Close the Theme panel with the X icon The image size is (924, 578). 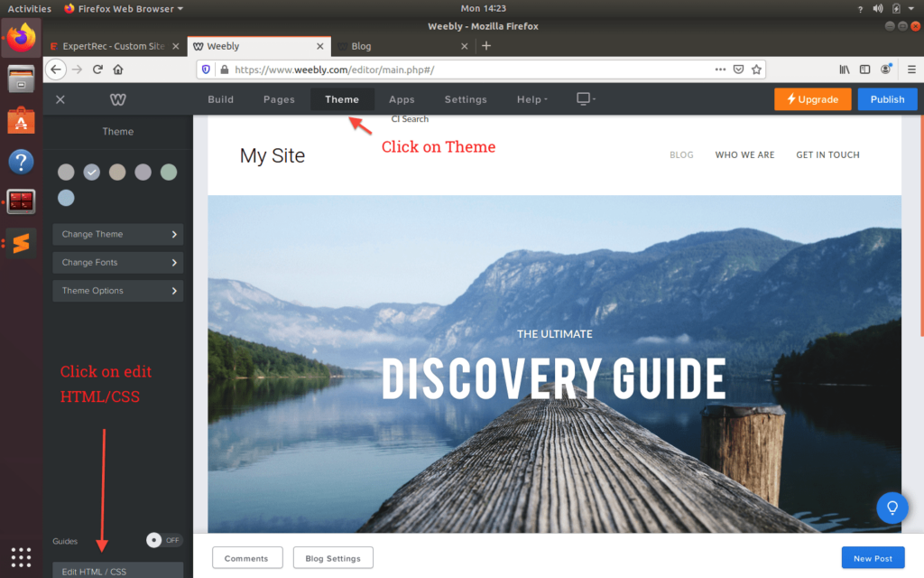tap(60, 99)
